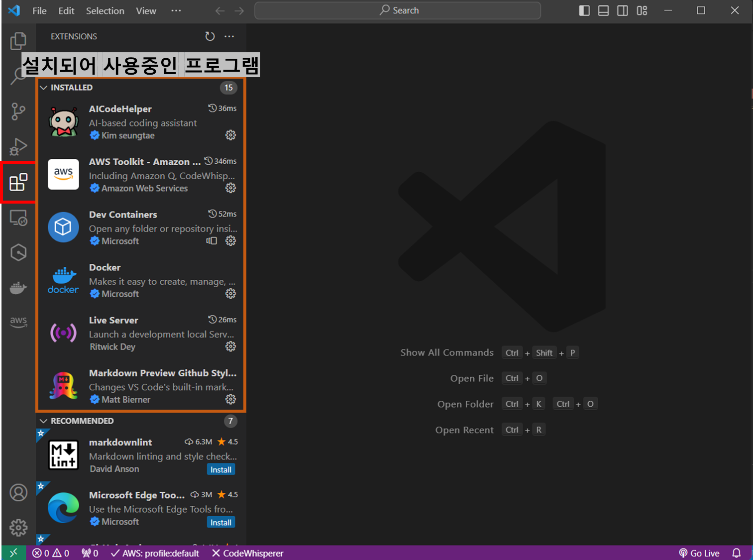Open the Manage gear in activity bar
Image resolution: width=753 pixels, height=560 pixels.
click(x=18, y=528)
